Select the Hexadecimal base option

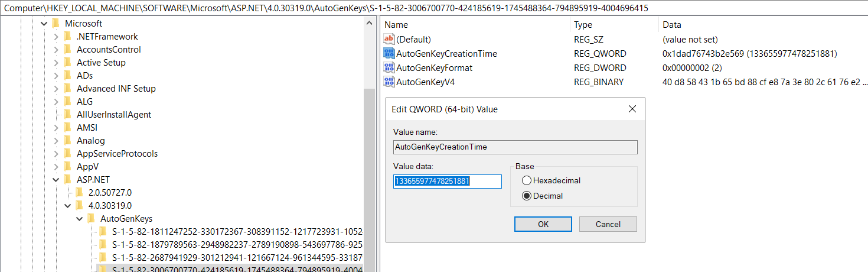[527, 180]
